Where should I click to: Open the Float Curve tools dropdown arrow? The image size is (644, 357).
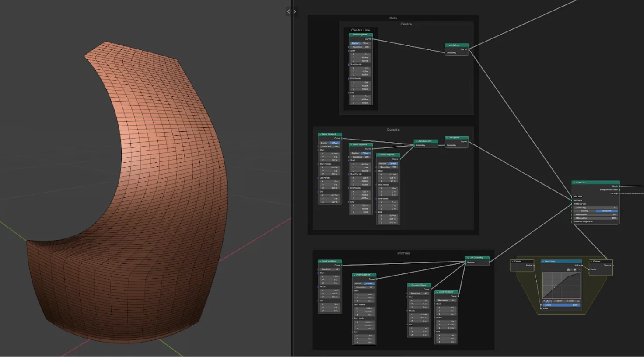pyautogui.click(x=579, y=270)
